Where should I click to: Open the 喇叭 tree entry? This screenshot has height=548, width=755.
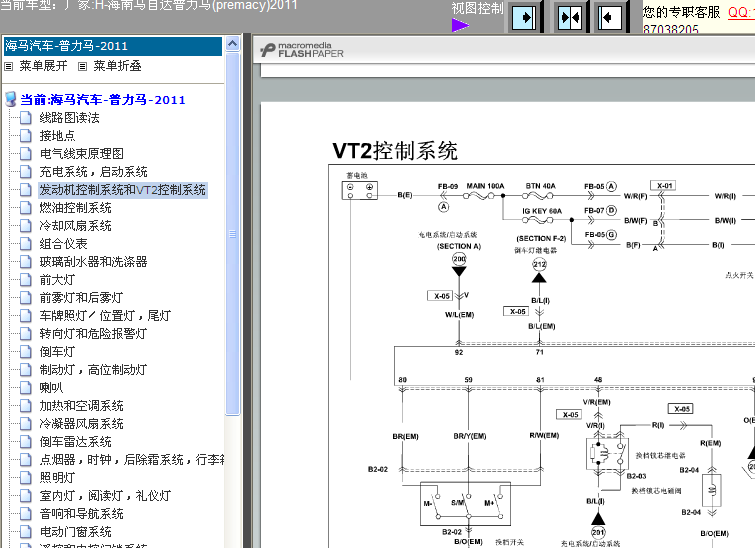[x=51, y=388]
